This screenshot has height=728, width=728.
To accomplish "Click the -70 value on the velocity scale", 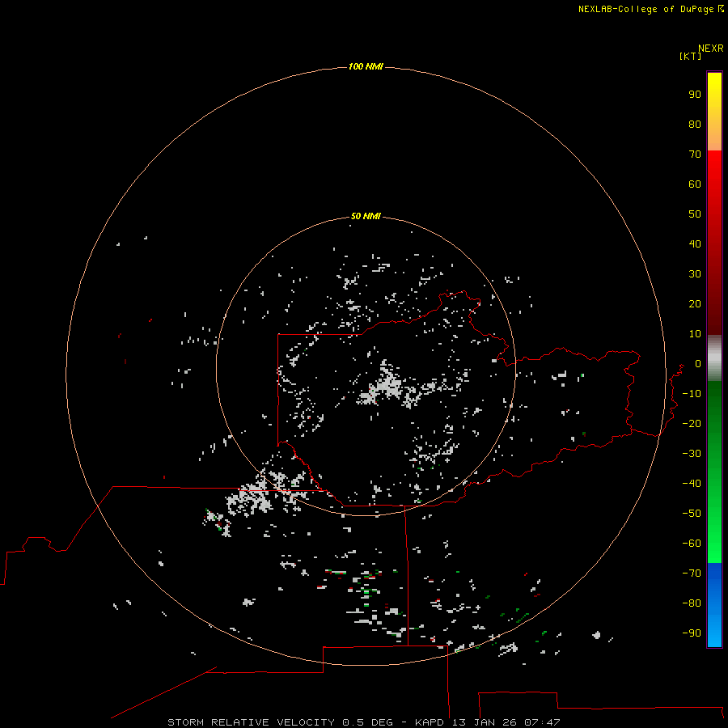I will 692,573.
